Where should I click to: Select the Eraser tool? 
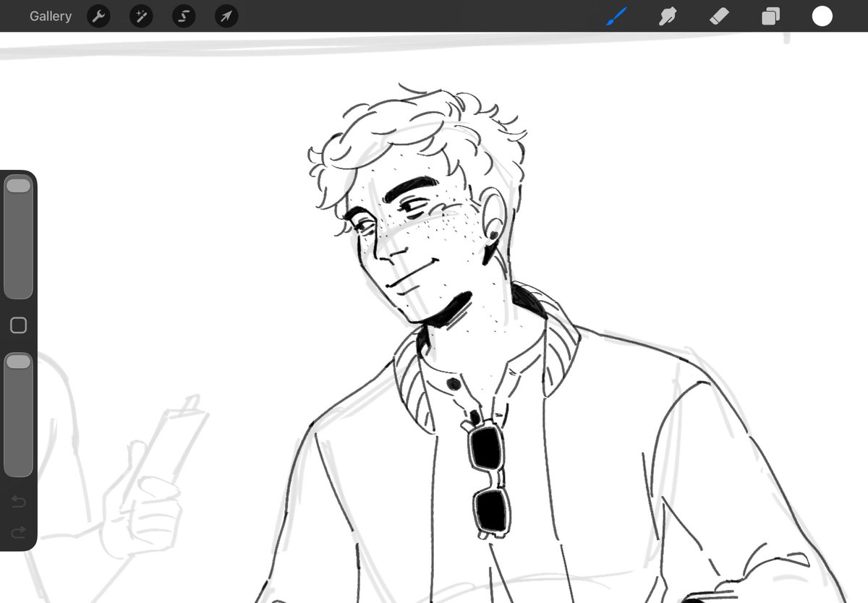coord(719,16)
